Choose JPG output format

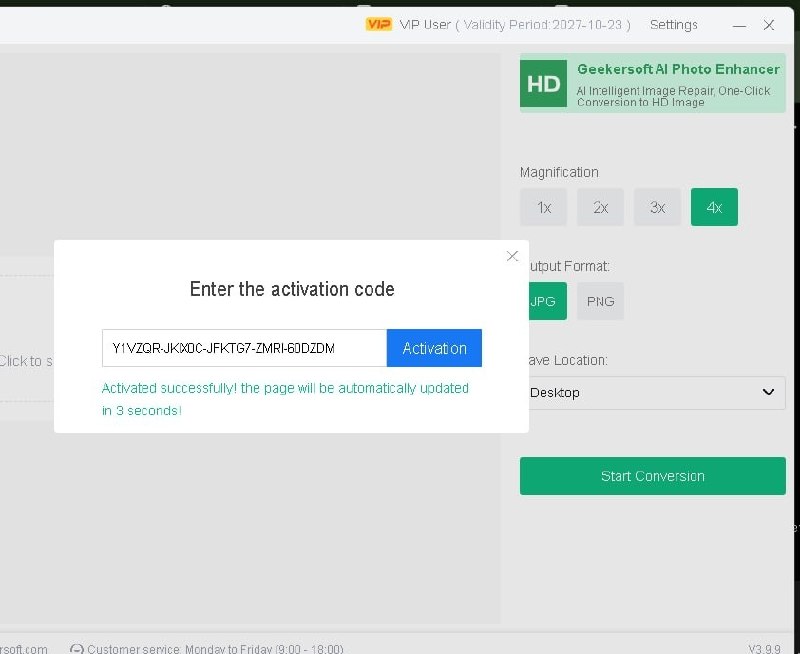547,301
